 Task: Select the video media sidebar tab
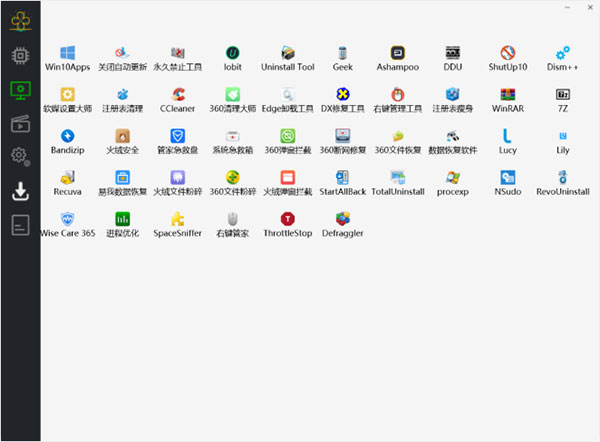[x=20, y=123]
